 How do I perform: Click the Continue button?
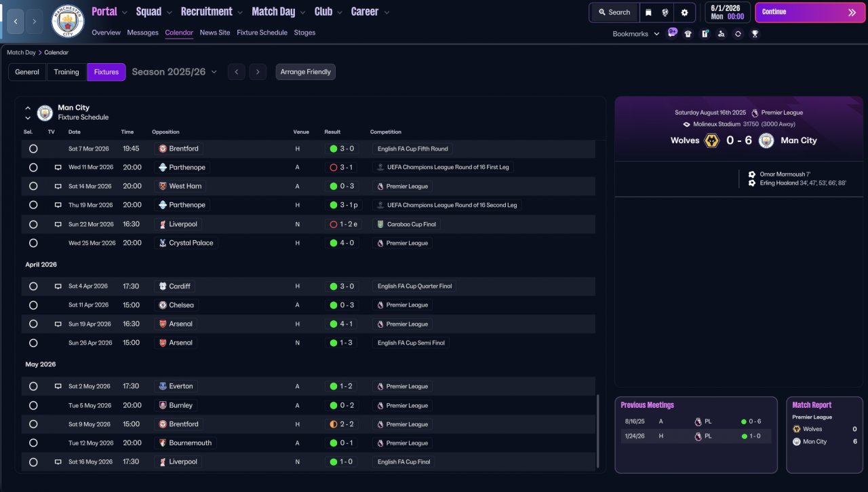pyautogui.click(x=810, y=12)
